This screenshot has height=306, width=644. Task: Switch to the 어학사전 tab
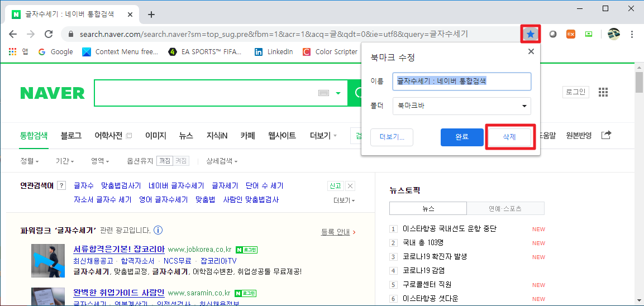click(x=108, y=136)
